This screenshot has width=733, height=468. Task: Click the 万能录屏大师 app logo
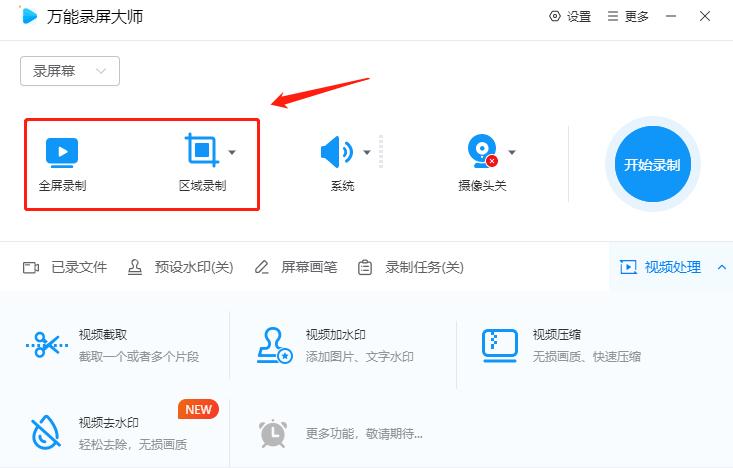pyautogui.click(x=29, y=16)
